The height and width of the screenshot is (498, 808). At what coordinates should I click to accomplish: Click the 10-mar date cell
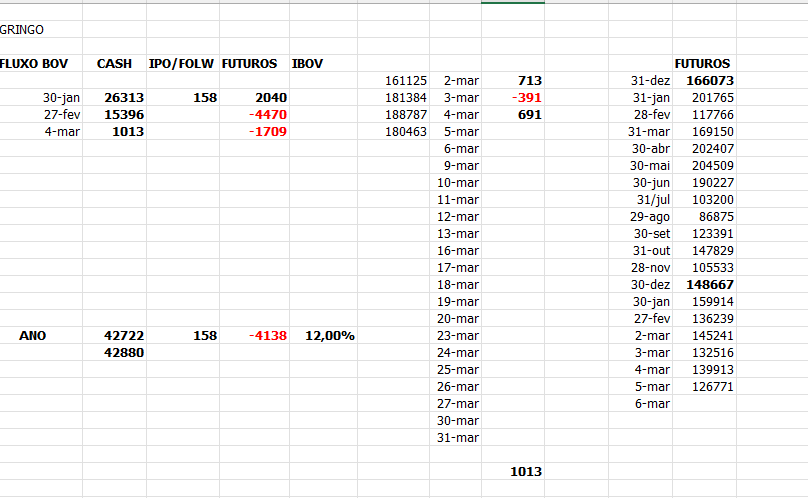tap(458, 183)
